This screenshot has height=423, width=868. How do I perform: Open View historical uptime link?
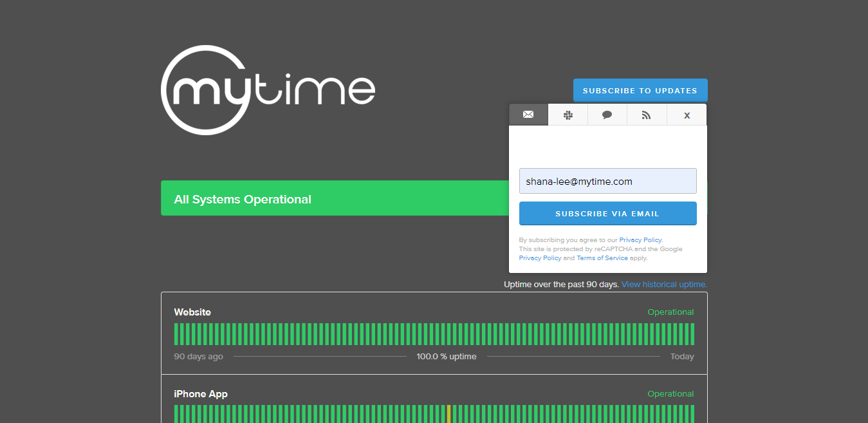pyautogui.click(x=664, y=284)
